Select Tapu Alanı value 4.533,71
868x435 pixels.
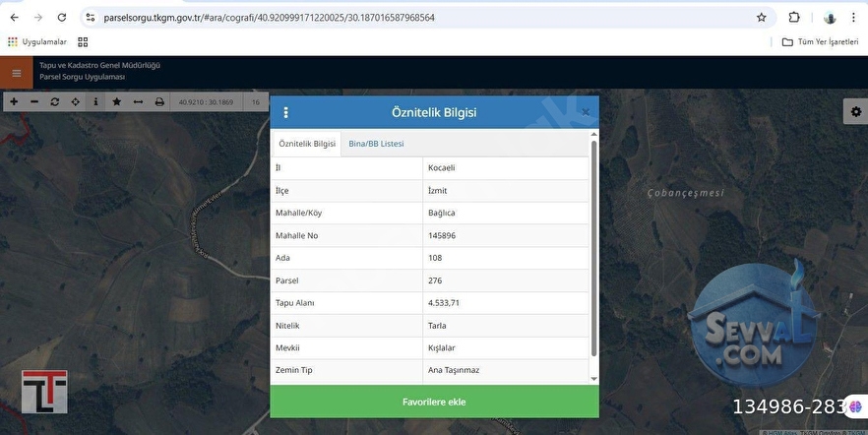click(506, 303)
